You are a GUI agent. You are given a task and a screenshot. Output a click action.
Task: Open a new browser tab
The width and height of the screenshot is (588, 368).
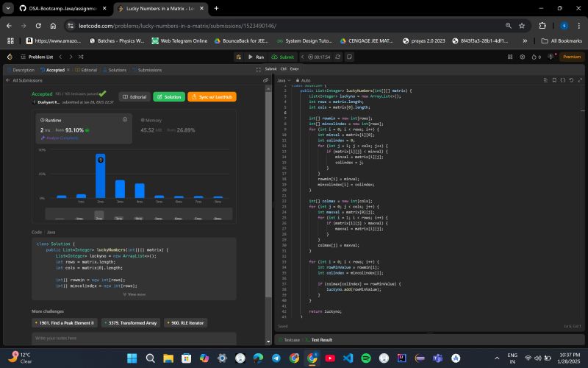click(216, 8)
